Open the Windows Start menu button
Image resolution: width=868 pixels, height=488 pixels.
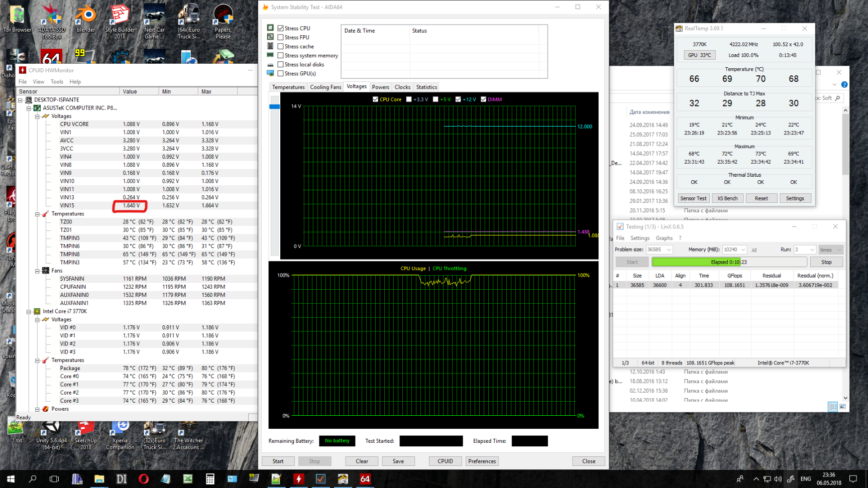point(11,479)
